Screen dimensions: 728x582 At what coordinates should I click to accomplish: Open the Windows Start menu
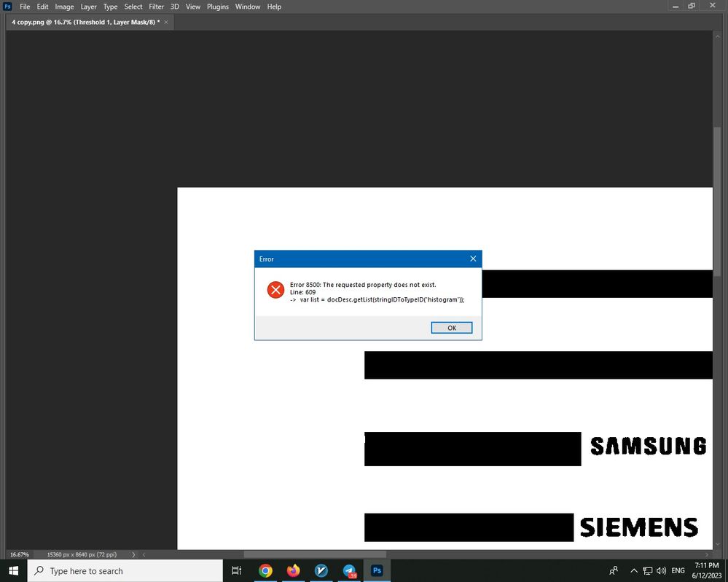[x=13, y=571]
